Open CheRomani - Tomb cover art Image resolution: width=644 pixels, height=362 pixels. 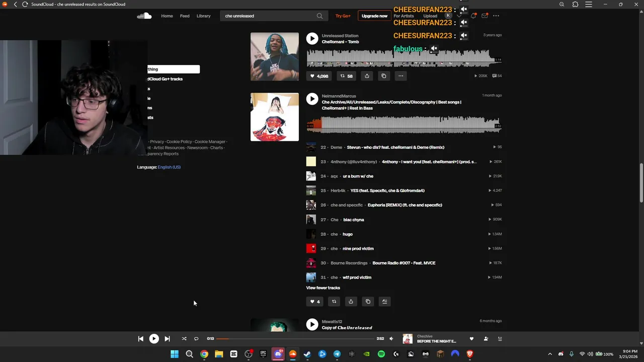(275, 56)
